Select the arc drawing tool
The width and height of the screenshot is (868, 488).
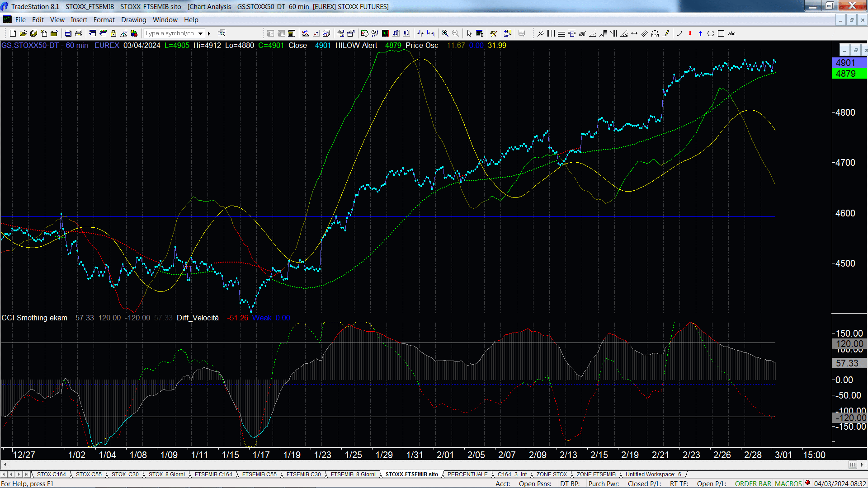click(679, 33)
